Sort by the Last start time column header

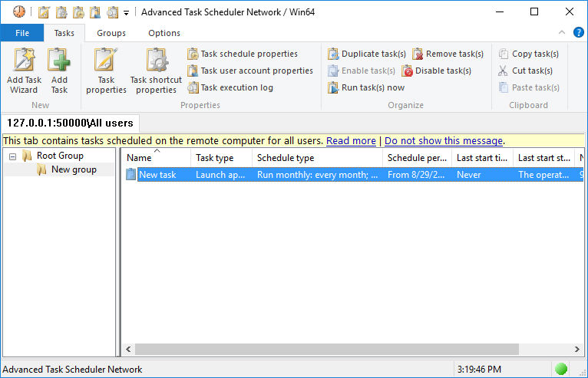click(x=482, y=158)
